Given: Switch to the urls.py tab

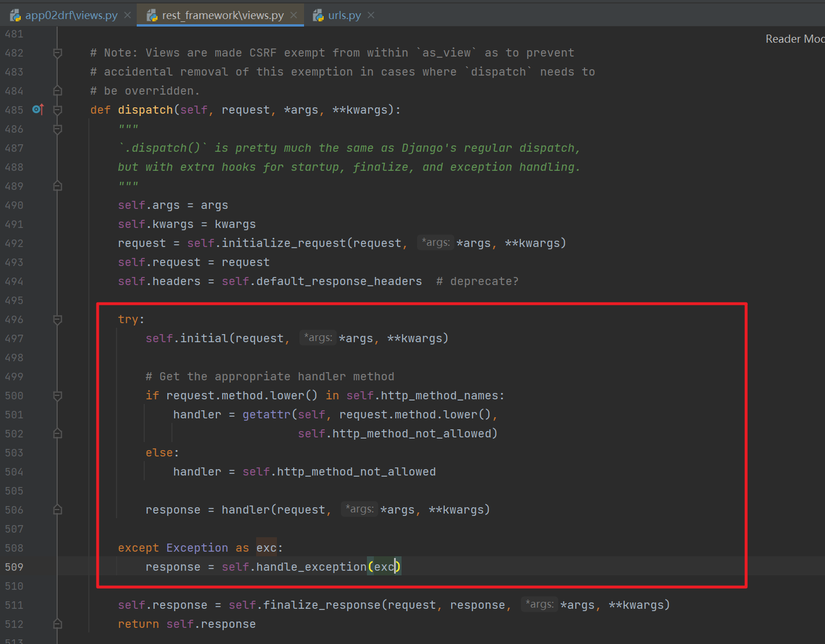Looking at the screenshot, I should [344, 15].
